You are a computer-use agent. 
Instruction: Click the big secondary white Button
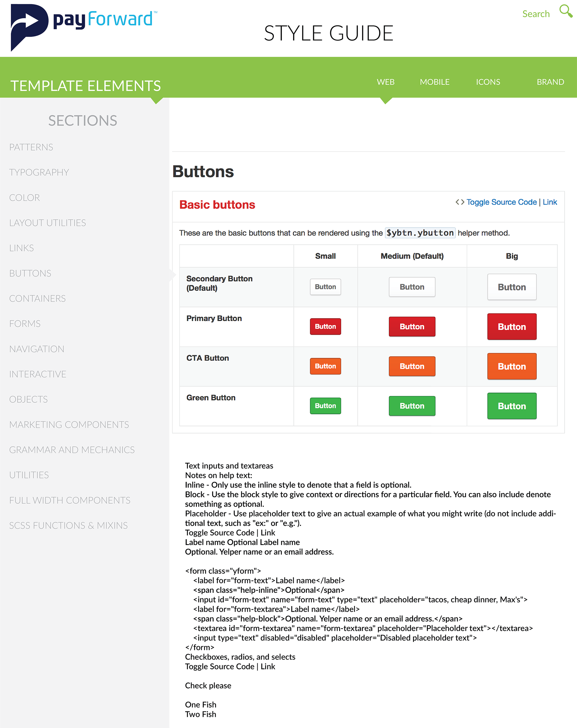[512, 287]
